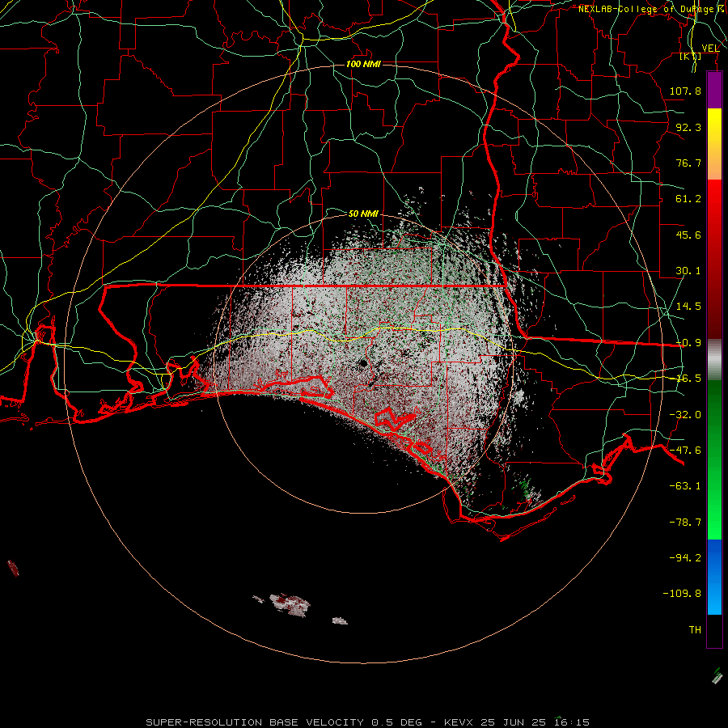Click the 45.6 velocity scale value
The width and height of the screenshot is (728, 728).
click(688, 235)
